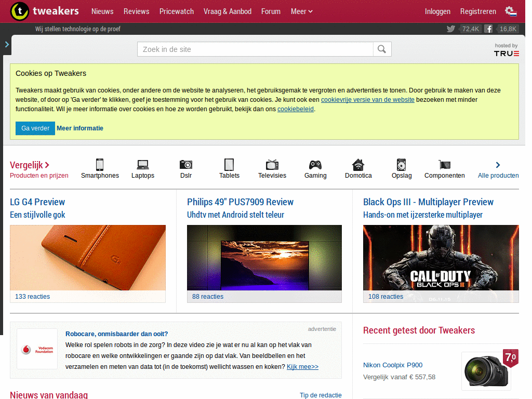Click the Ga verder cookie button
Image resolution: width=532 pixels, height=399 pixels.
coord(35,128)
